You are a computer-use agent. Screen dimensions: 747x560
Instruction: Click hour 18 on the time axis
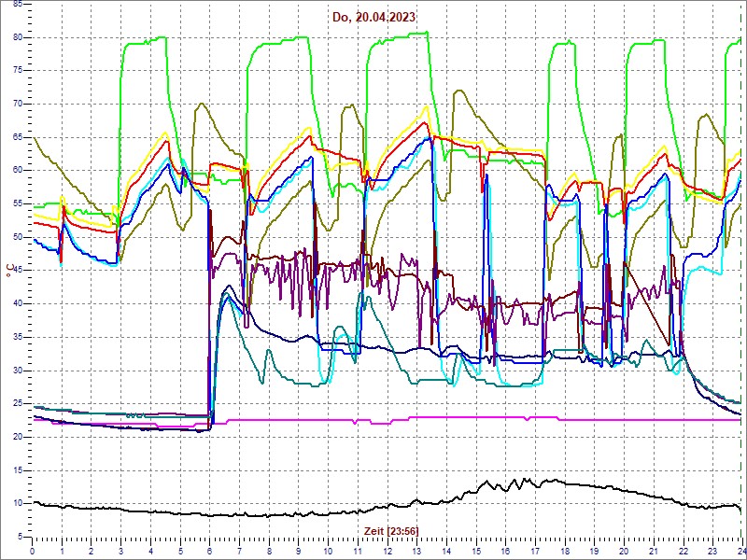(565, 551)
